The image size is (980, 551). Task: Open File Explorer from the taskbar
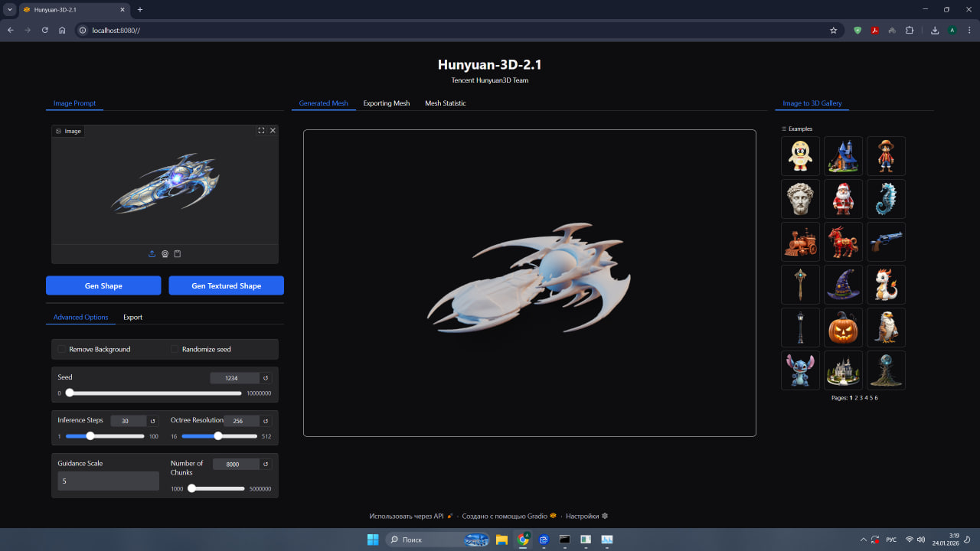[x=502, y=540]
